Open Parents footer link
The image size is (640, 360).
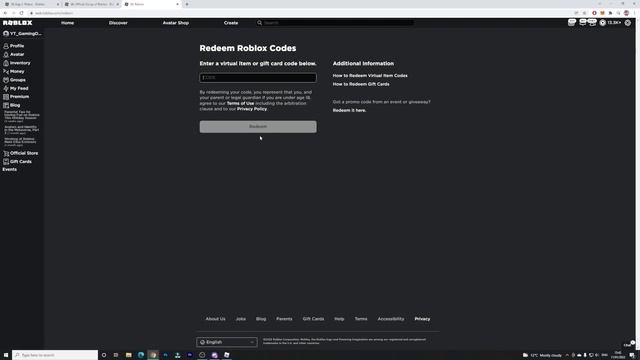point(284,319)
